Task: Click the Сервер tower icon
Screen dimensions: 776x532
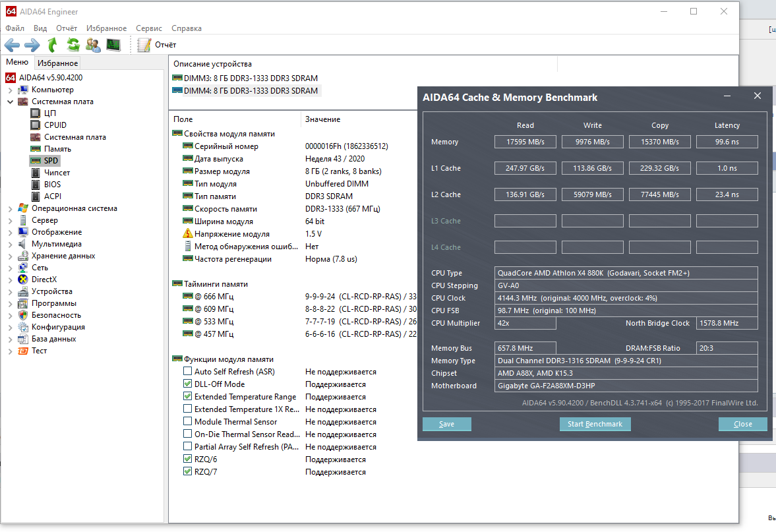Action: [x=23, y=220]
